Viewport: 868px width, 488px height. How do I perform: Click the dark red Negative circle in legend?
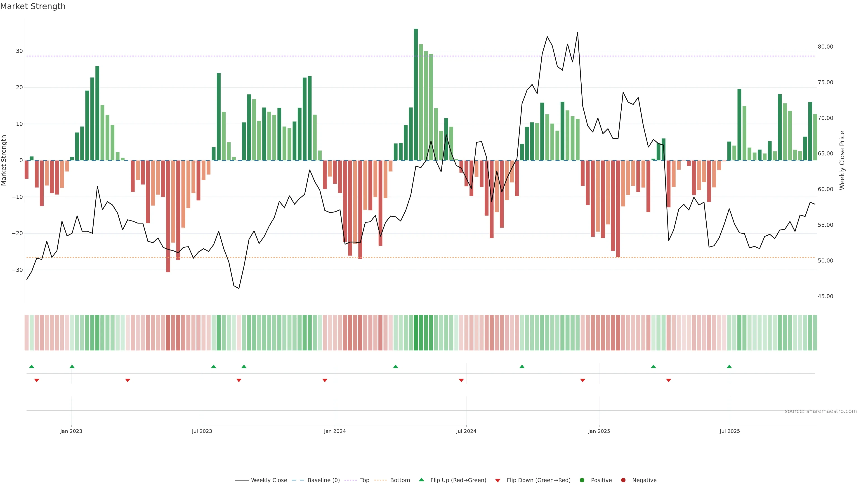coord(623,480)
